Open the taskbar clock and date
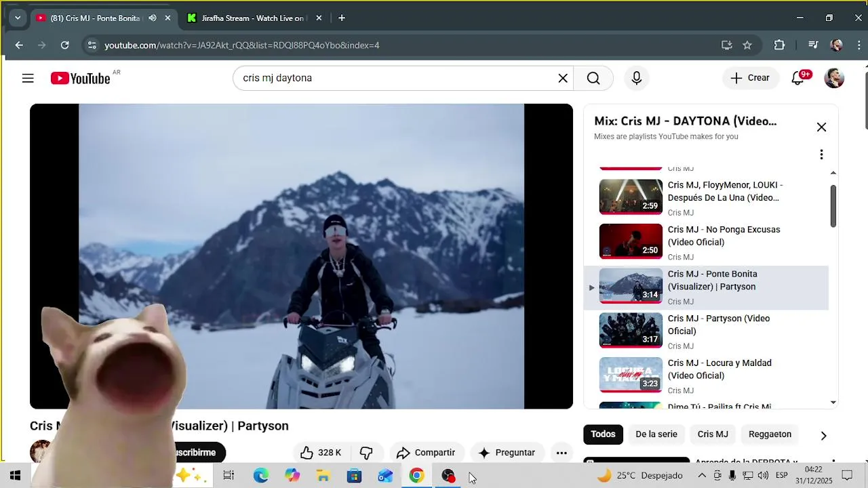868x488 pixels. (813, 475)
